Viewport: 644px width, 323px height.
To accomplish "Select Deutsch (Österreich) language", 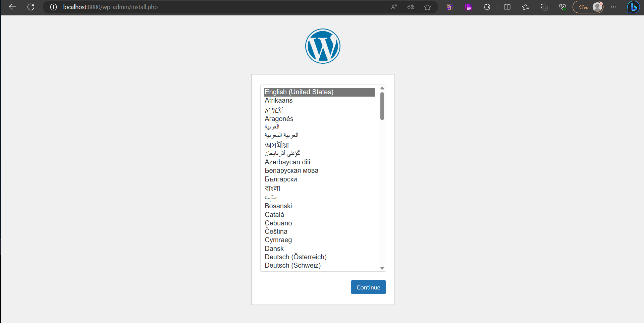I will point(320,257).
